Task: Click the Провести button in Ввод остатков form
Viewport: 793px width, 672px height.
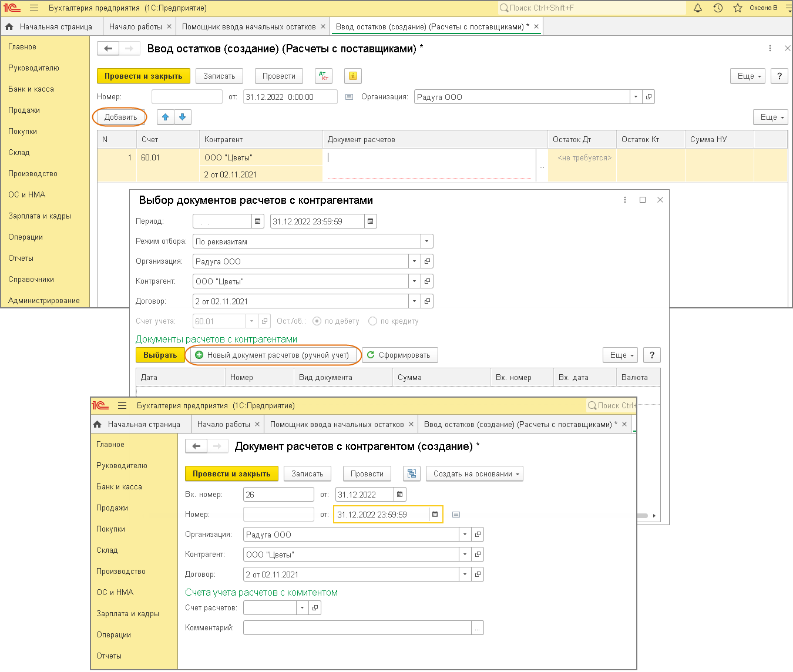Action: coord(279,76)
